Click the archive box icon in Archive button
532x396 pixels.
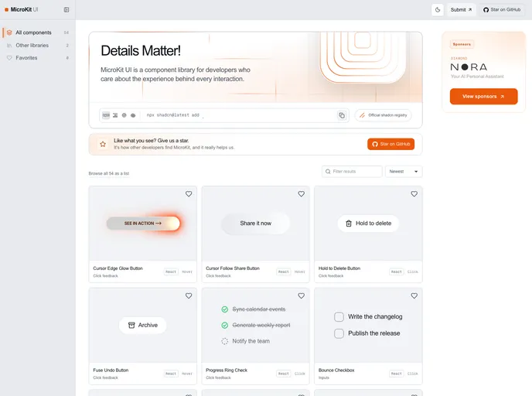pyautogui.click(x=131, y=325)
